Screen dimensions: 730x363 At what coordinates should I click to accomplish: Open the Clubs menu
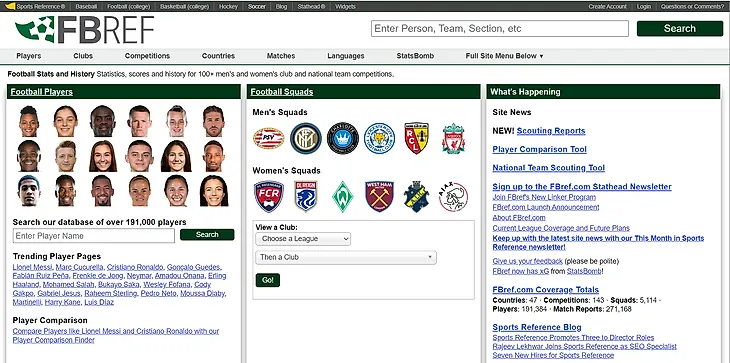pos(83,56)
